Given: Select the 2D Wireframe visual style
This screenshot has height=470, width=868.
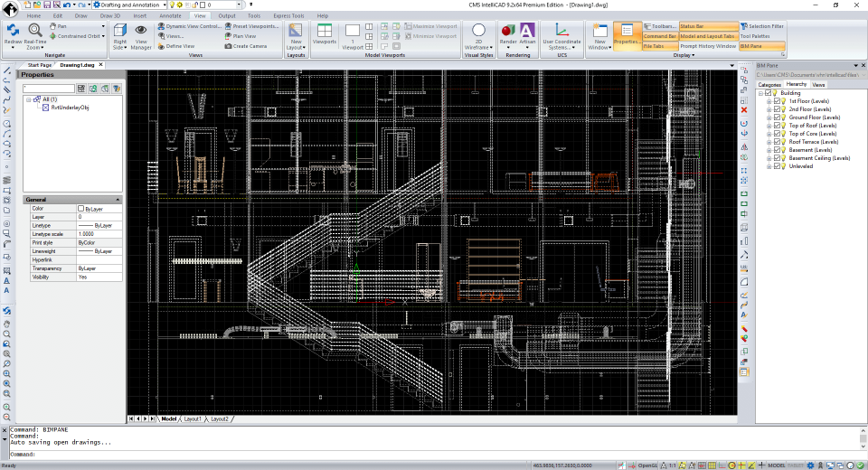Looking at the screenshot, I should (x=478, y=31).
